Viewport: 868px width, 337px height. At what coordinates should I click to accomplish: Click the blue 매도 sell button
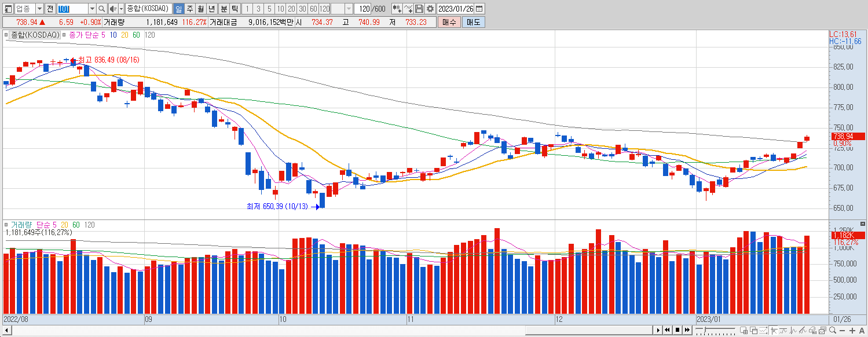474,22
